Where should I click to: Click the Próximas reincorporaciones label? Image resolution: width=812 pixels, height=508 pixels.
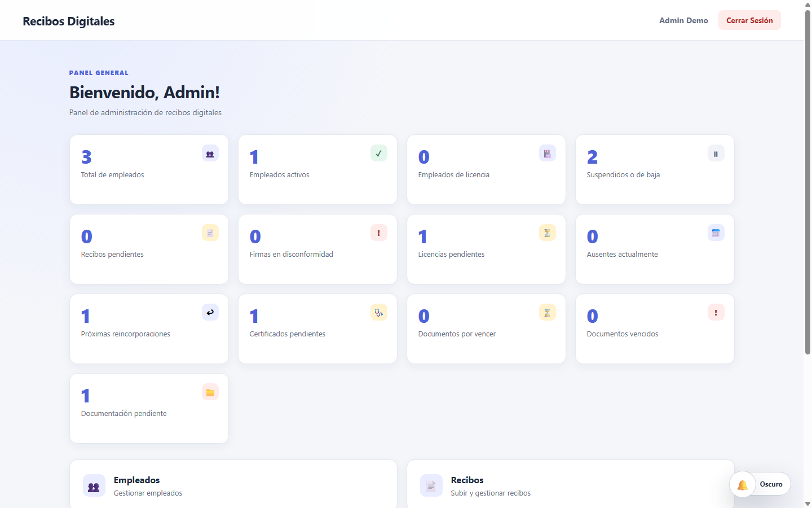pyautogui.click(x=125, y=334)
